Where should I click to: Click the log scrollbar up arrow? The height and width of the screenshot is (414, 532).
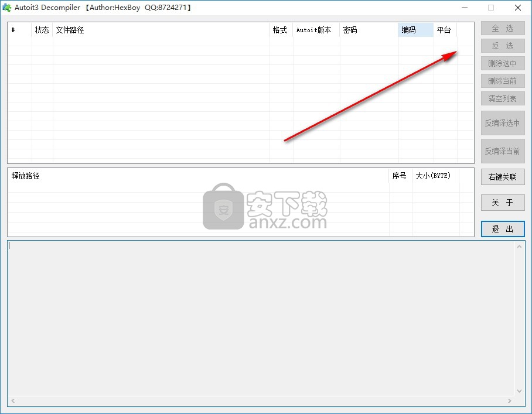[519, 247]
